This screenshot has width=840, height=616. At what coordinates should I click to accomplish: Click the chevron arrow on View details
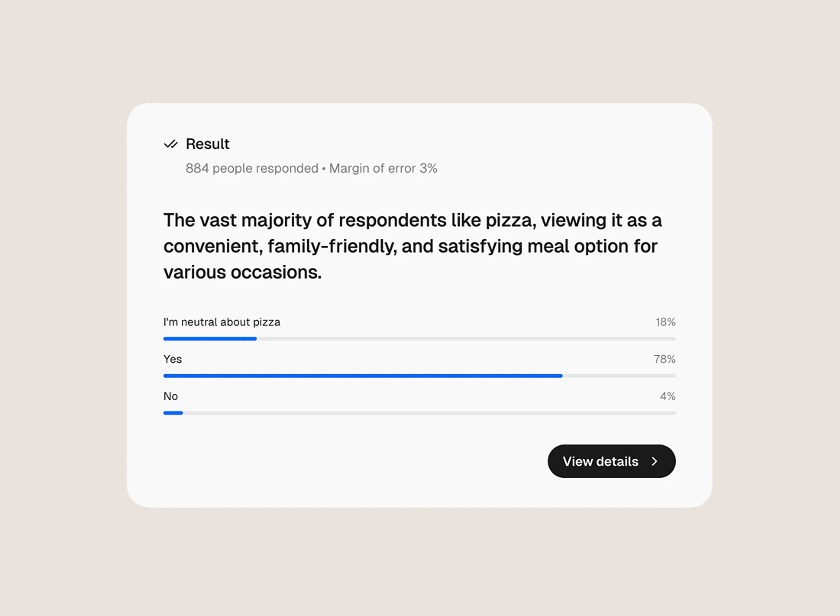click(x=655, y=461)
